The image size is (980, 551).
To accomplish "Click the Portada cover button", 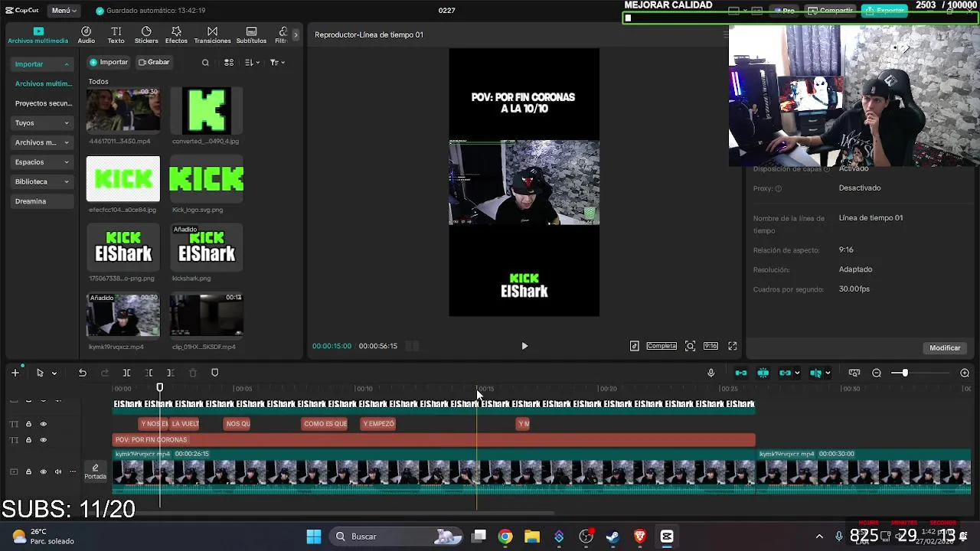I will (x=95, y=471).
